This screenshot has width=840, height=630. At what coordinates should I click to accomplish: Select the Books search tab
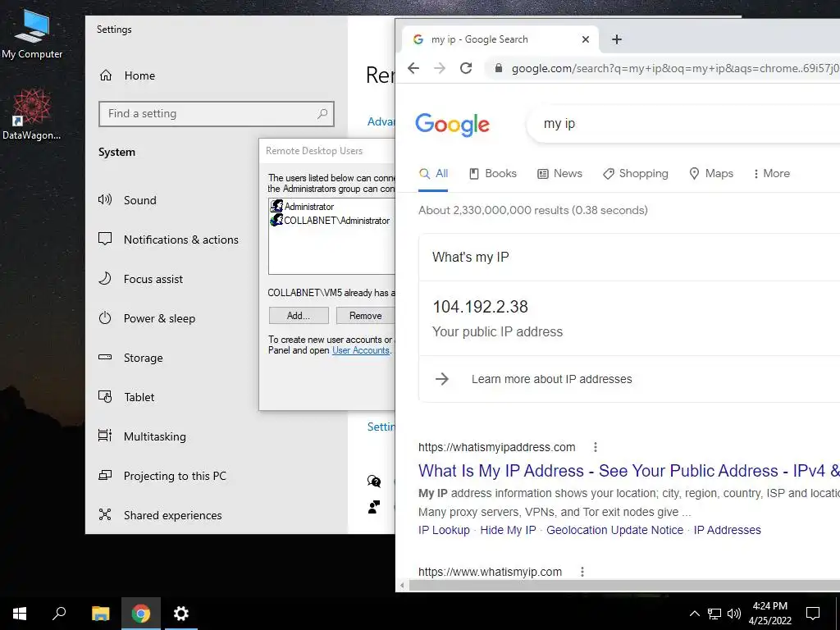493,174
